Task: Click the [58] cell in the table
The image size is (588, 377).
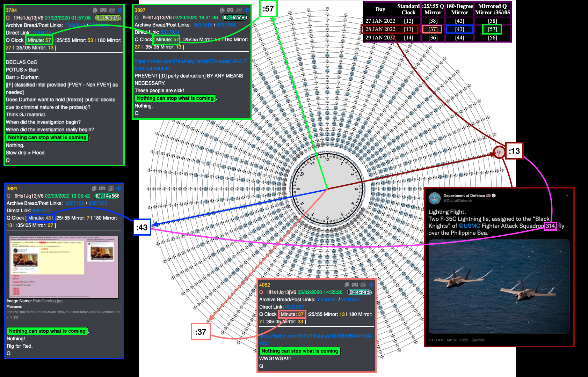Action: coord(493,21)
